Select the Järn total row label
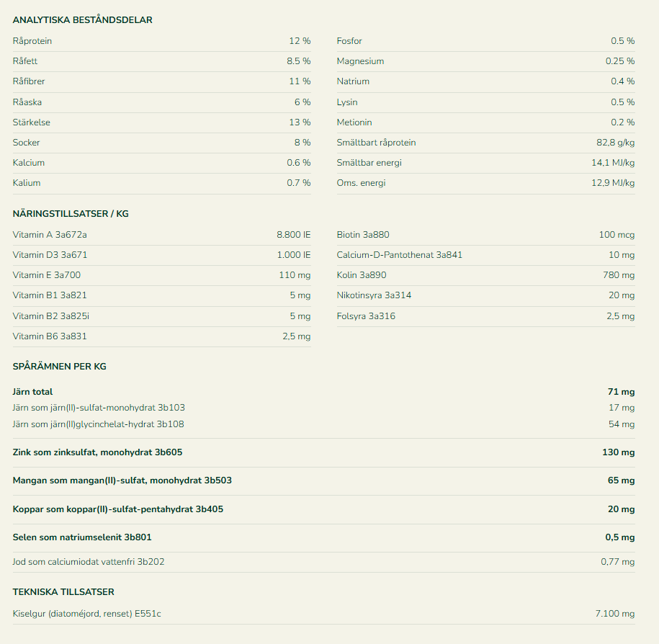The height and width of the screenshot is (644, 659). coord(33,392)
